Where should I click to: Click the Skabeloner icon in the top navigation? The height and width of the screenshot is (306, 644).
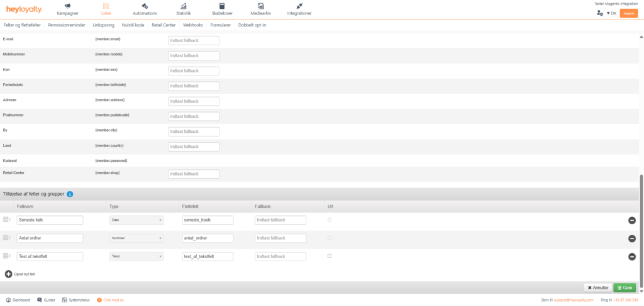(x=222, y=6)
